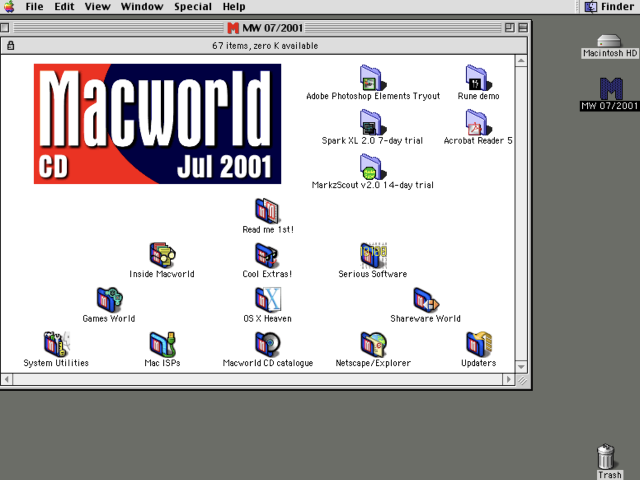The image size is (640, 480).
Task: Open the Apple menu
Action: [9, 7]
